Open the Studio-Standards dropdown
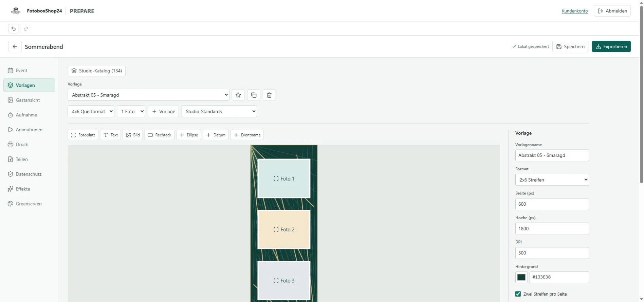 pos(219,111)
